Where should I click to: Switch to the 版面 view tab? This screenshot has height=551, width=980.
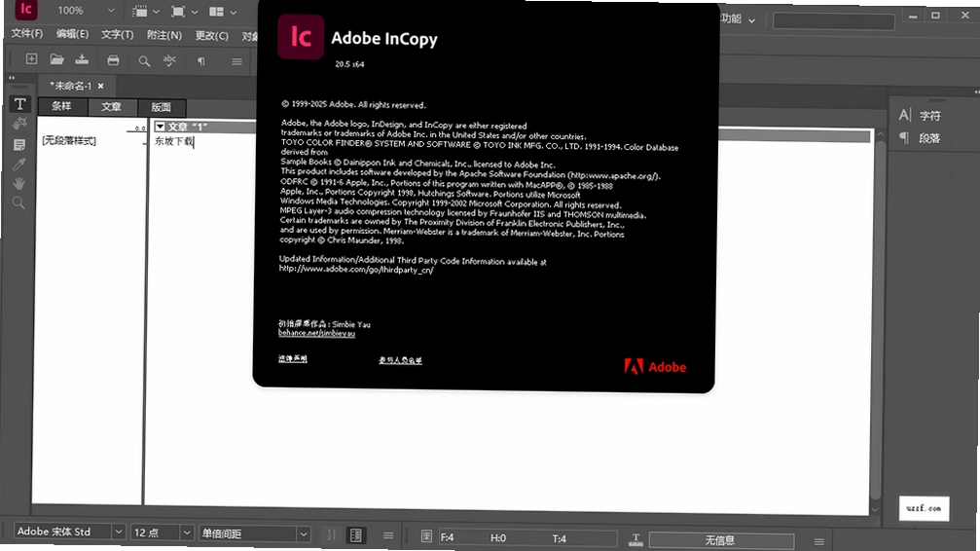tap(161, 107)
